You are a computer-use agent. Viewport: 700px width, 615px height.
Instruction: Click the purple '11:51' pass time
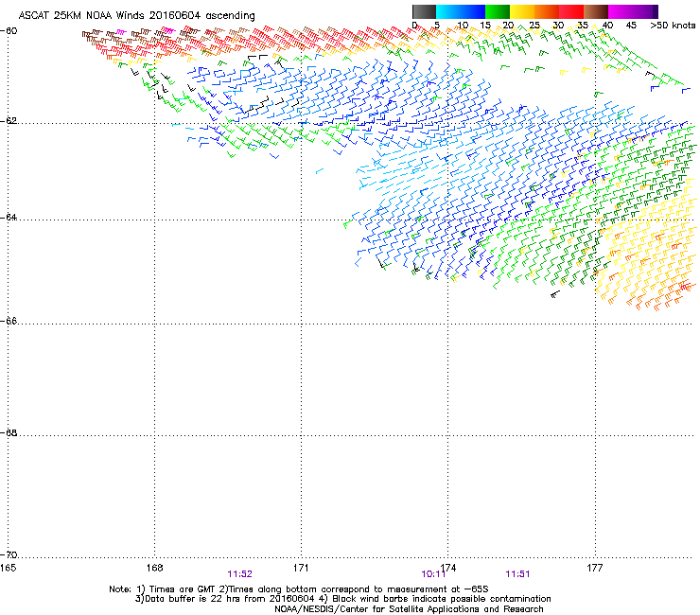[x=517, y=574]
